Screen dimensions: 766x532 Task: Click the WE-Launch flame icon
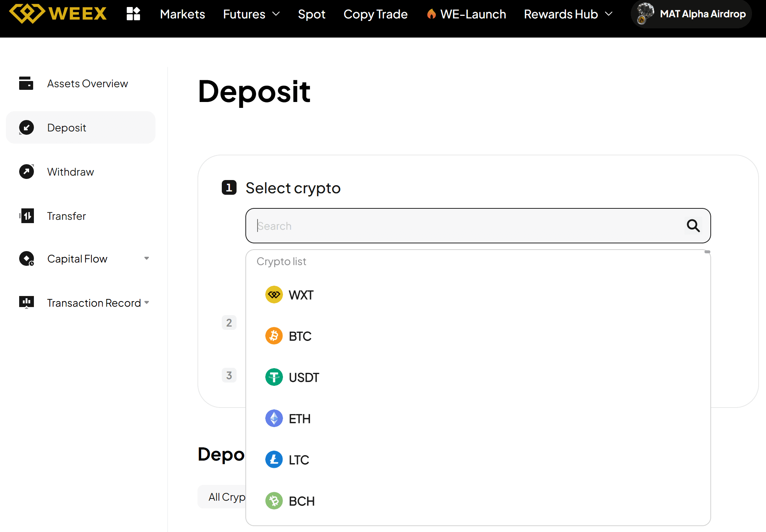pos(432,14)
